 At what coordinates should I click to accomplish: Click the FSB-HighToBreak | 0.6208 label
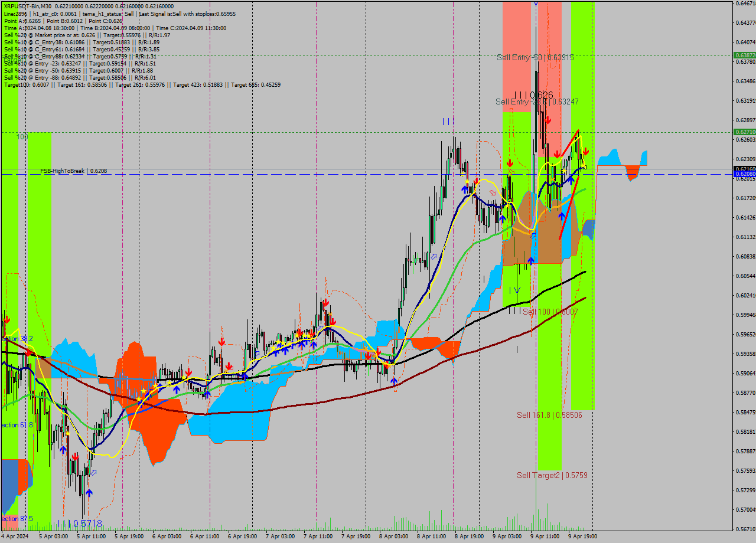click(73, 171)
